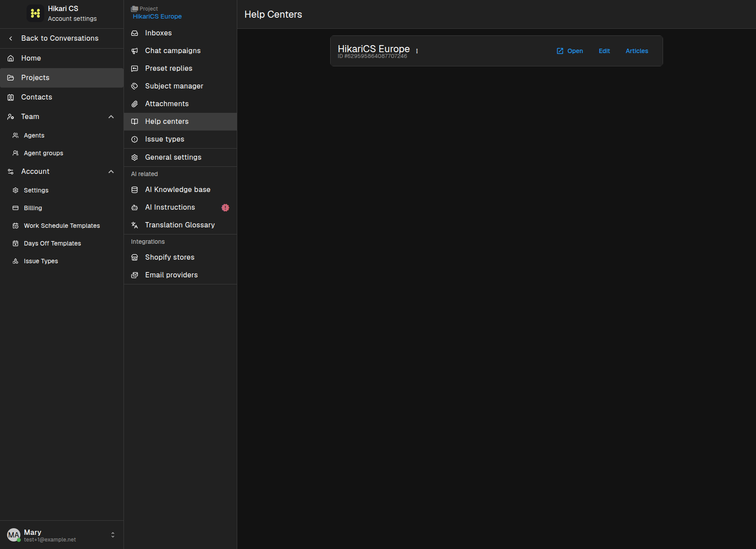Image resolution: width=756 pixels, height=549 pixels.
Task: Click the Chat campaigns megaphone icon
Action: 135,51
